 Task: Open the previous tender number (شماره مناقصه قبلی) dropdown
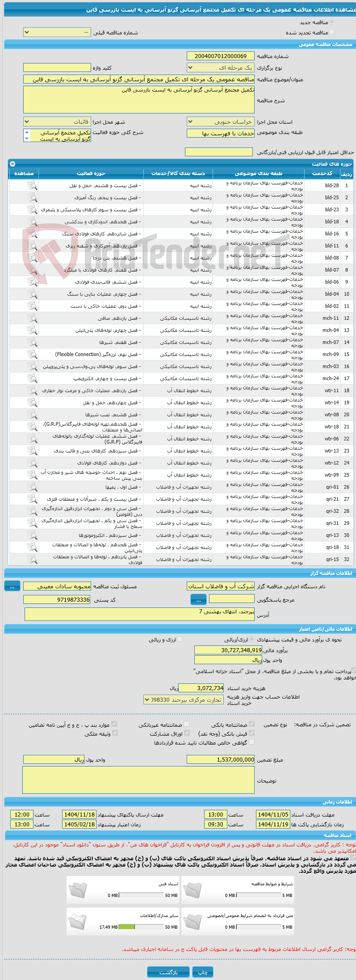(x=57, y=33)
